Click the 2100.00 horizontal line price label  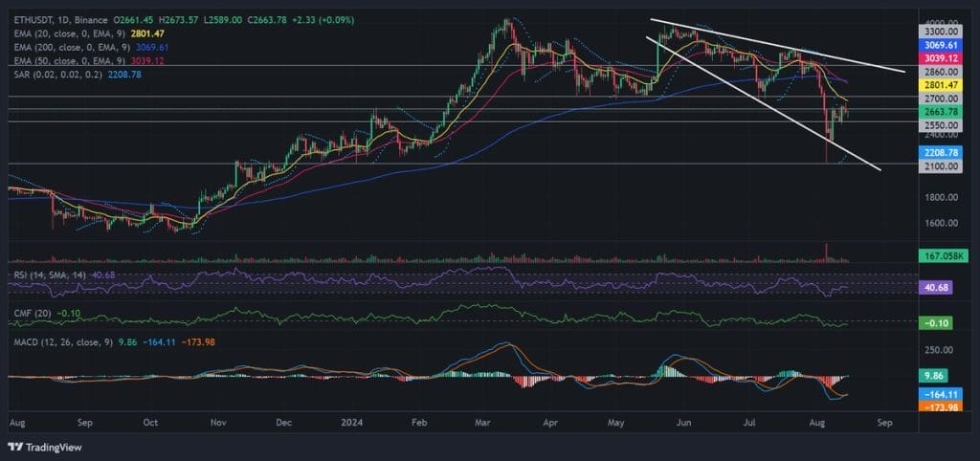[x=938, y=166]
